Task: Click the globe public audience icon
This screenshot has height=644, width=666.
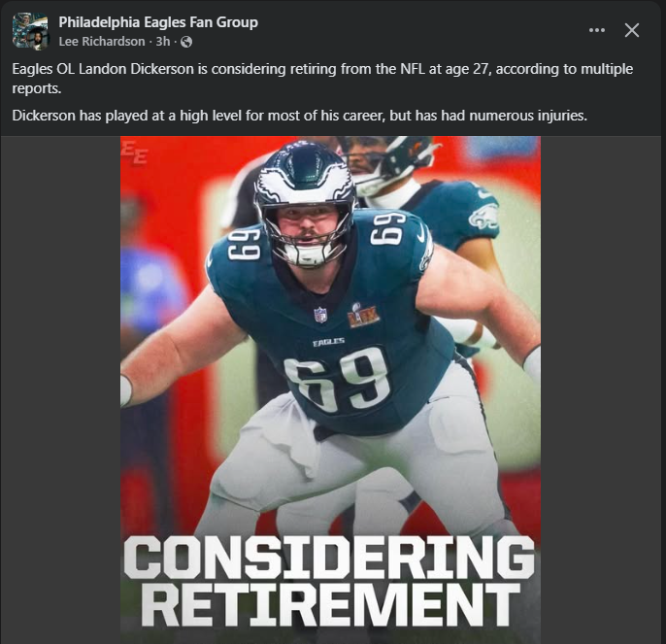Action: click(186, 42)
